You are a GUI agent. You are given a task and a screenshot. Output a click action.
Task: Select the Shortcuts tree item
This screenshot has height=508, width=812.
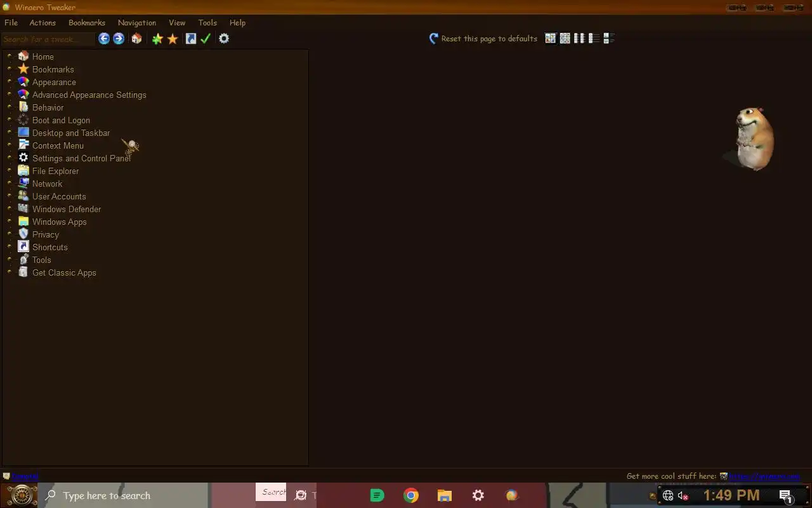(49, 247)
